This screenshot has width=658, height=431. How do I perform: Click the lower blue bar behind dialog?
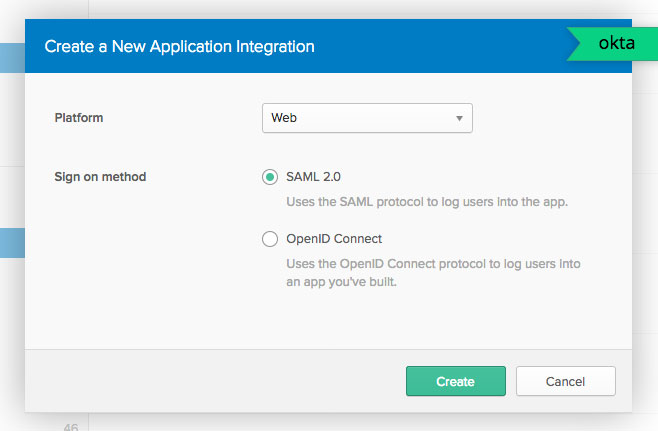pyautogui.click(x=11, y=242)
